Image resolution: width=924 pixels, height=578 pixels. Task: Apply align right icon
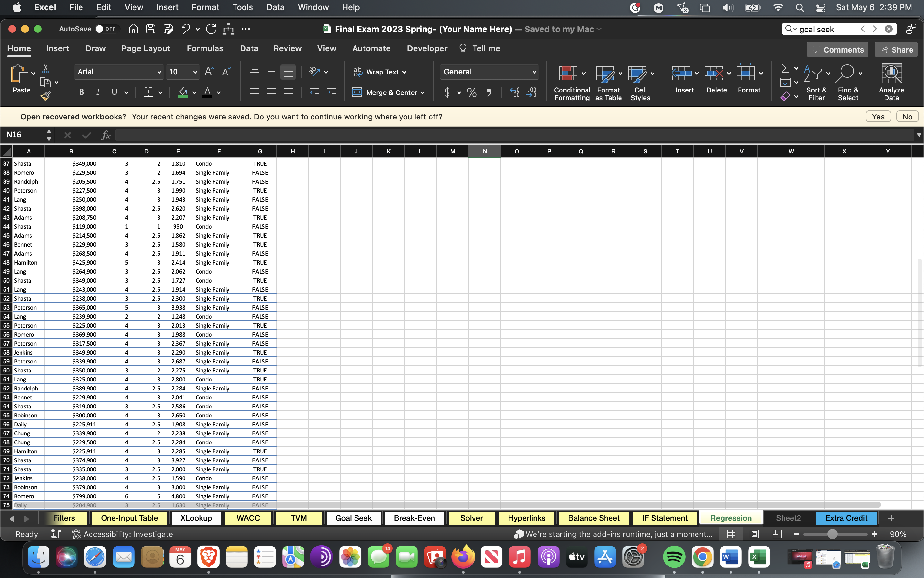(288, 92)
